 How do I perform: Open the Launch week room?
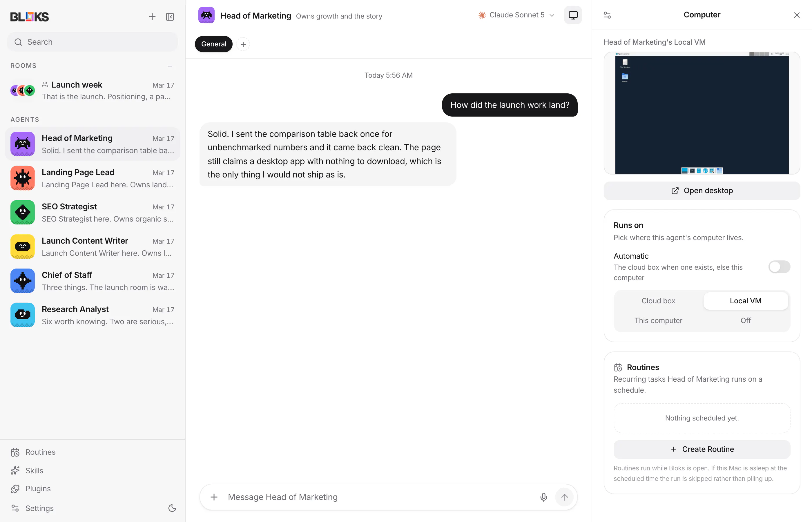[x=93, y=90]
